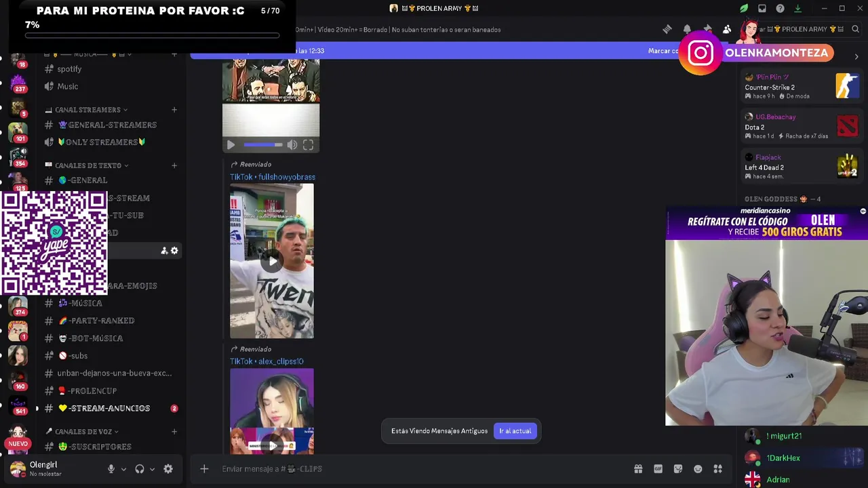Adjust the top video progress slider
Image resolution: width=868 pixels, height=488 pixels.
262,144
